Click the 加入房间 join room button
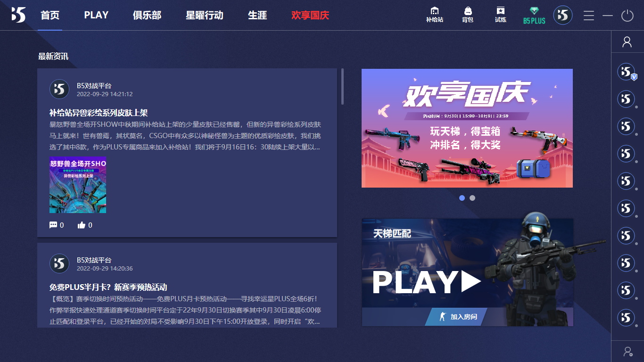 [x=457, y=317]
